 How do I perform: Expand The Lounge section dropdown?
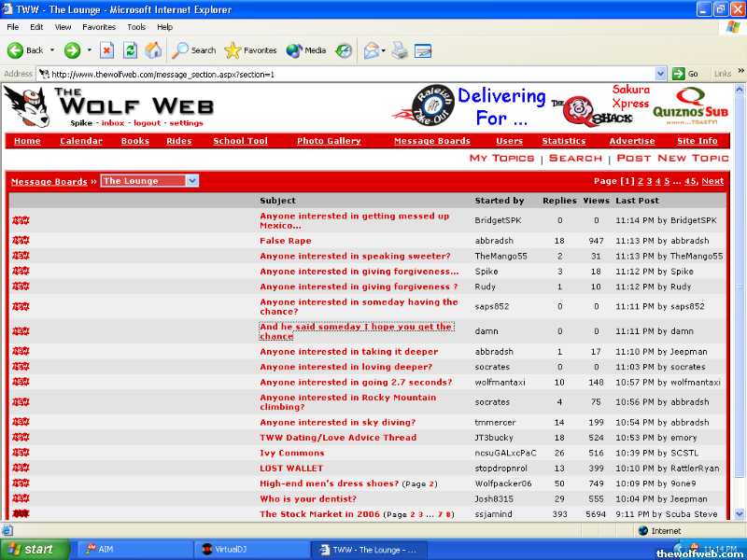(x=191, y=181)
